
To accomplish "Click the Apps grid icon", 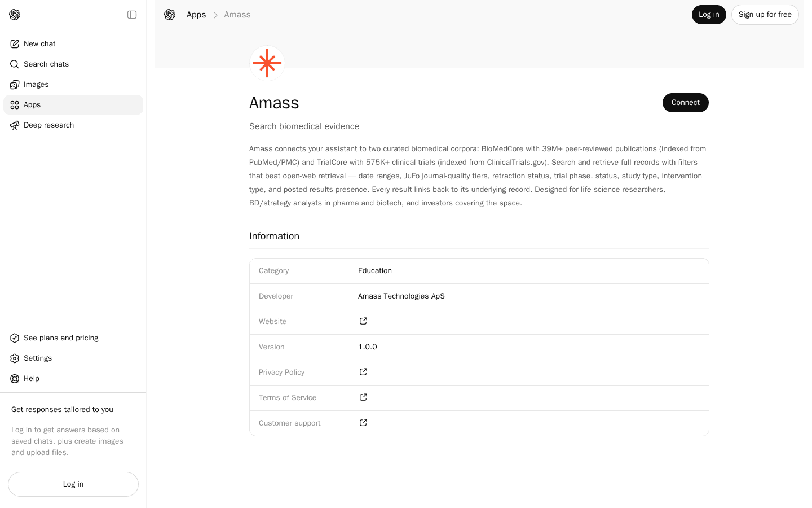I will tap(15, 105).
